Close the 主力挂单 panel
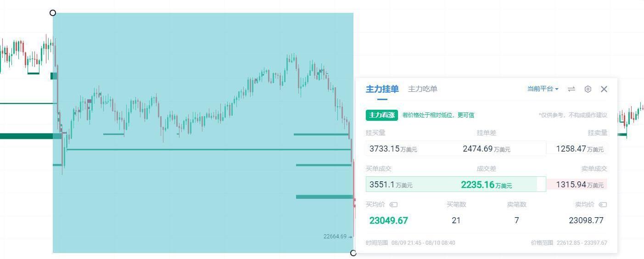This screenshot has height=259, width=644. tap(604, 89)
